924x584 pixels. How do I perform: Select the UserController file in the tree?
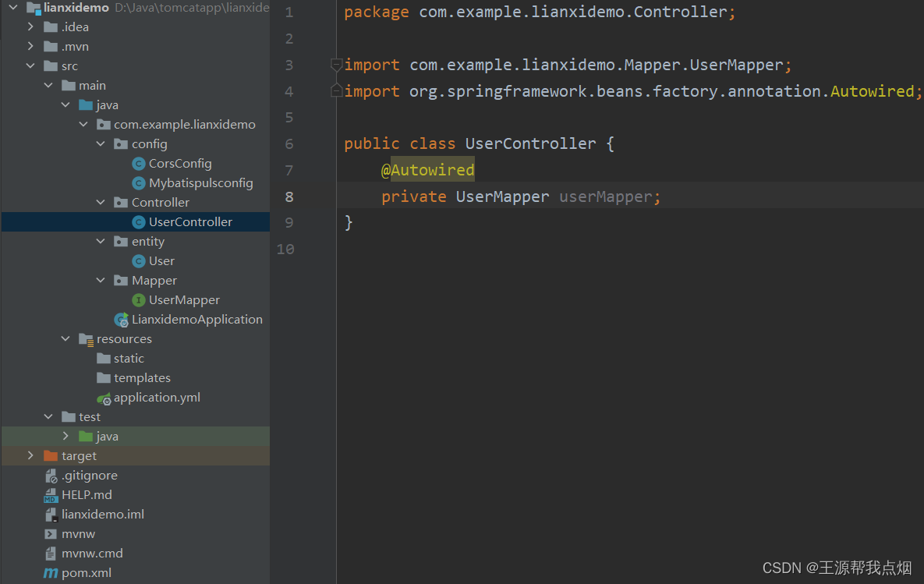[190, 221]
